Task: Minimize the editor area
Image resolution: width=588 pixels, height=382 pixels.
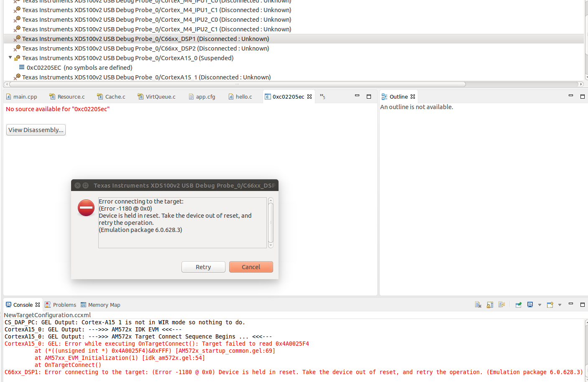Action: pos(357,96)
